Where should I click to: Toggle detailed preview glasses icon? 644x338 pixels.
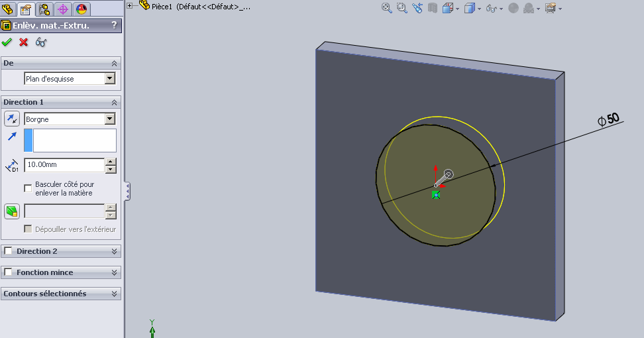point(40,42)
